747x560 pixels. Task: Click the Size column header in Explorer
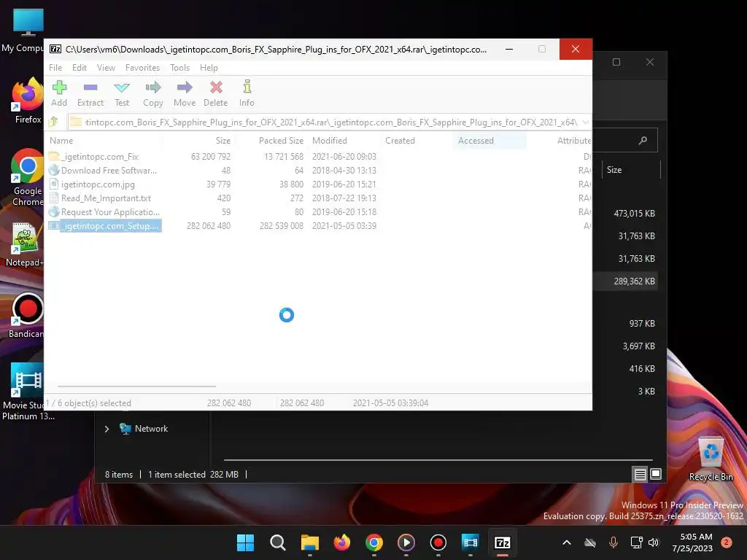pos(631,170)
